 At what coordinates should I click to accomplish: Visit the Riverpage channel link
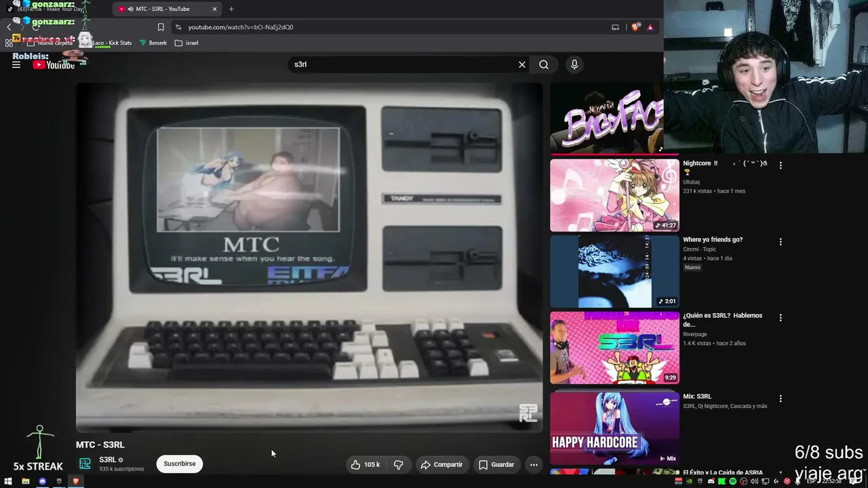[695, 334]
